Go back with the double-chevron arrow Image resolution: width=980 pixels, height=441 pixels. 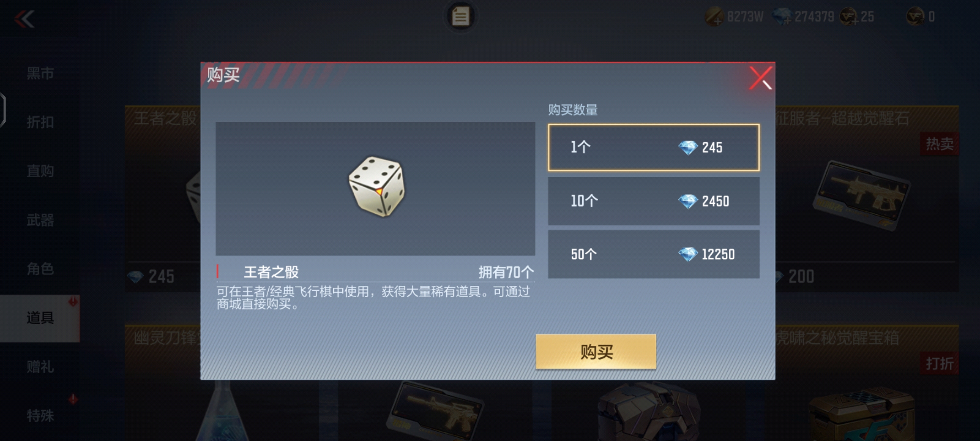point(24,19)
